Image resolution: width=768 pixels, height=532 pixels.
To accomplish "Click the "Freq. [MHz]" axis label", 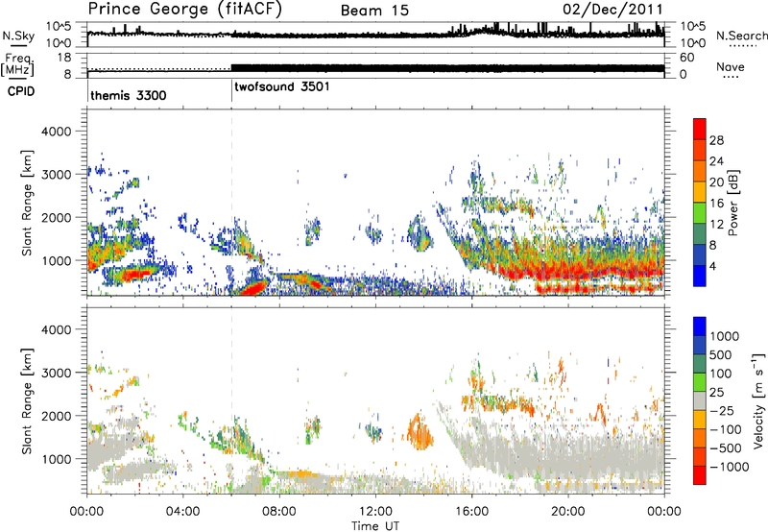I will 18,64.
